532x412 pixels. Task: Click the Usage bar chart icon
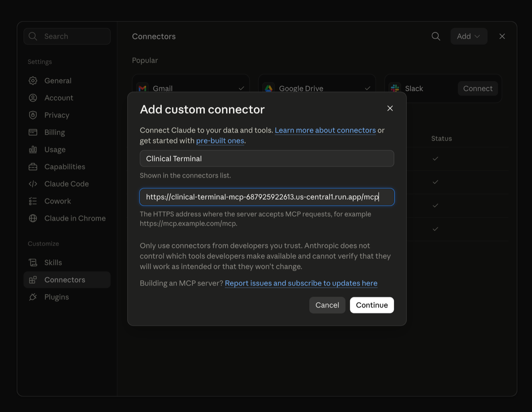click(33, 149)
